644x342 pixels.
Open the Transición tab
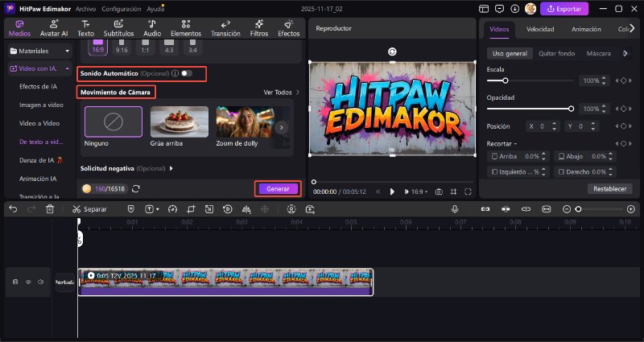point(225,28)
